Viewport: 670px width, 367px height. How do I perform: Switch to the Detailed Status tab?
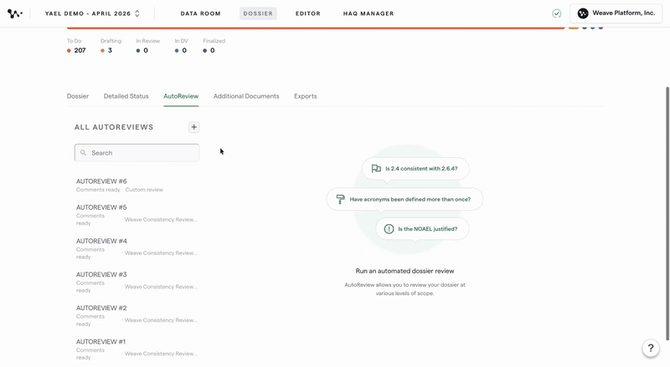126,96
